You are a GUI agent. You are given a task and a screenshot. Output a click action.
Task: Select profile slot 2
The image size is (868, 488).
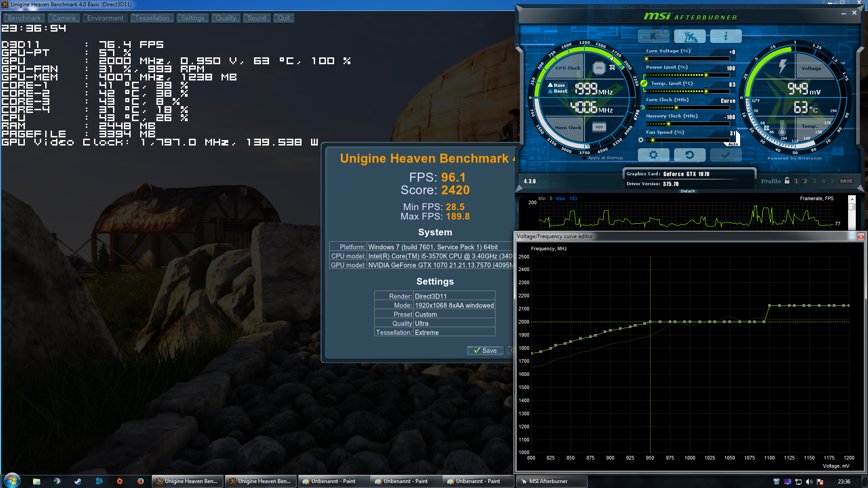(x=805, y=181)
